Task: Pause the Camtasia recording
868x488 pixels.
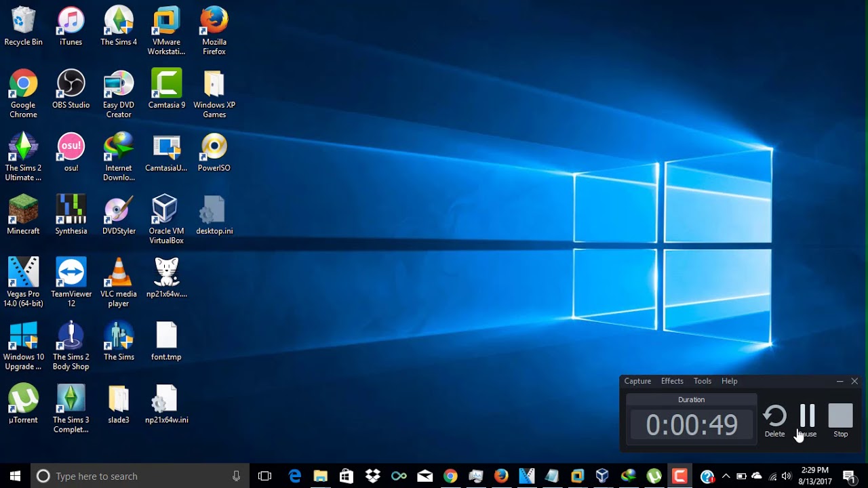Action: (807, 421)
